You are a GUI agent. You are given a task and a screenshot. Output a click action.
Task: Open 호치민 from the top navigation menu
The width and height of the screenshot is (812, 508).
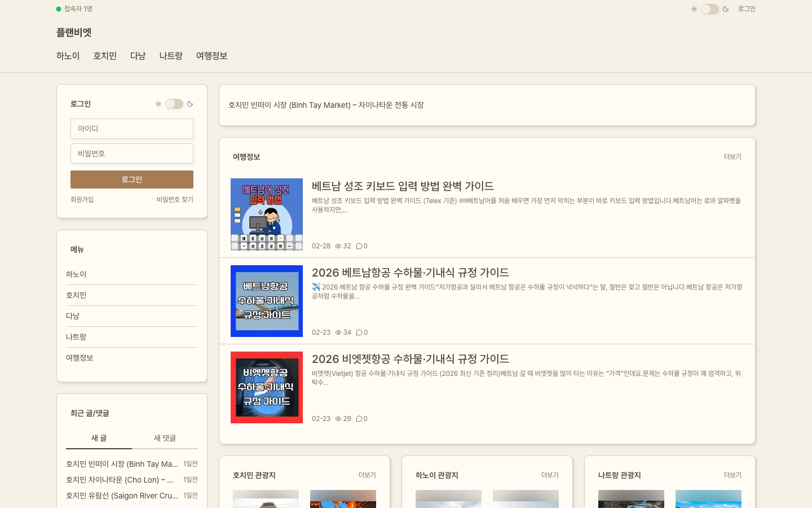click(104, 55)
